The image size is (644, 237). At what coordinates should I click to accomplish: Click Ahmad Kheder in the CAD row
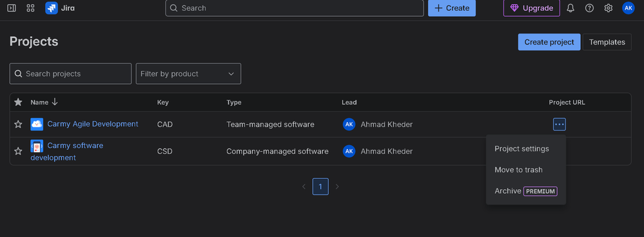click(x=387, y=124)
